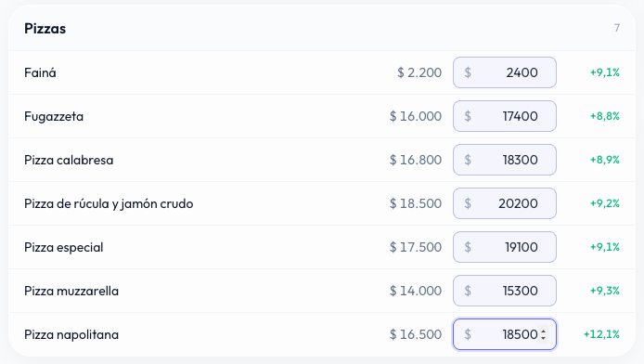The width and height of the screenshot is (644, 364).
Task: Click the +12,1% change for Pizza napolitana
Action: (601, 334)
